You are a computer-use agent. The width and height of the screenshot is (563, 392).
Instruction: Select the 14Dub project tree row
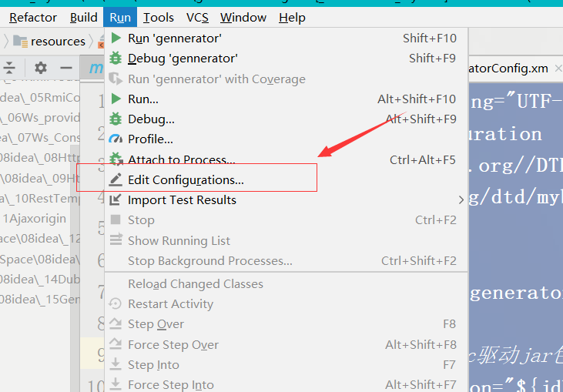pyautogui.click(x=40, y=279)
